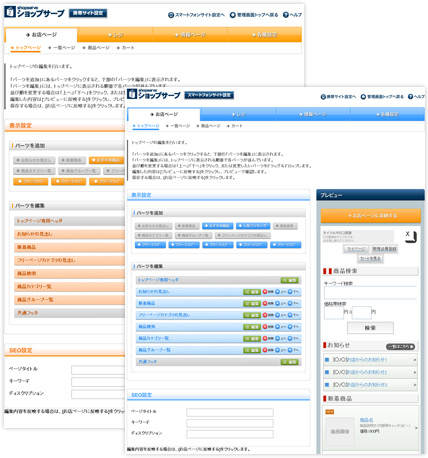Open 管理画面トップへ戻る in blue window

(382, 97)
